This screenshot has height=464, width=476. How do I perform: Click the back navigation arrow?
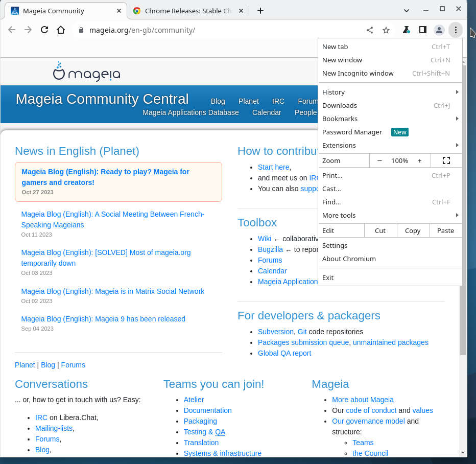click(12, 30)
